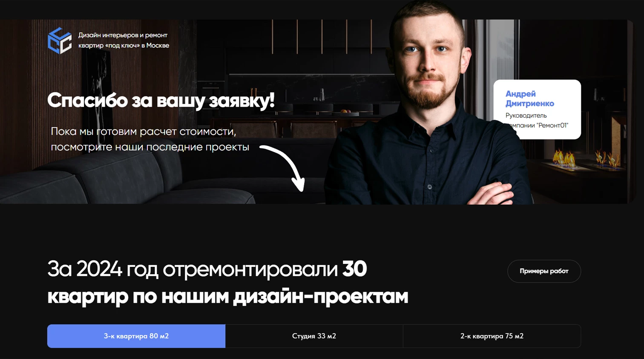Click the blue cube company logo
Viewport: 644px width, 359px height.
[60, 41]
